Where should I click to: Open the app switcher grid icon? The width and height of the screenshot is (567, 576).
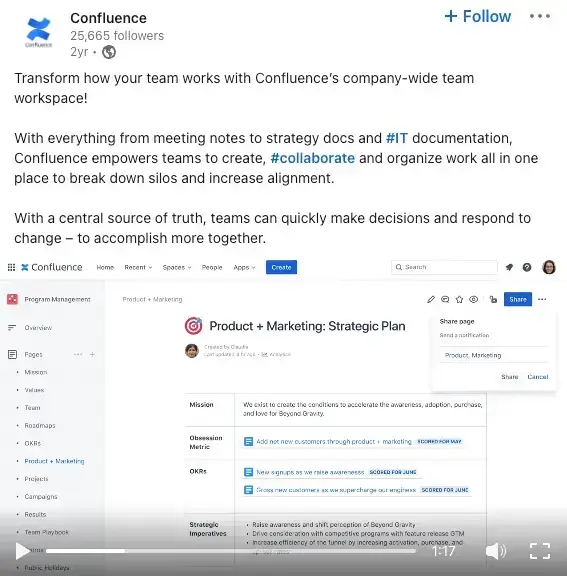[x=11, y=267]
